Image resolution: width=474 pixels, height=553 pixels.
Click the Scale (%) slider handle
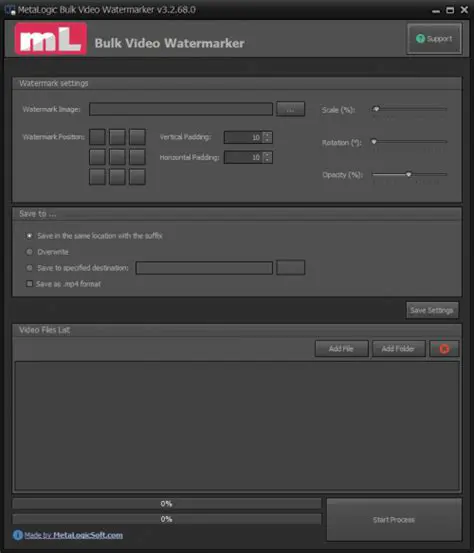click(376, 109)
